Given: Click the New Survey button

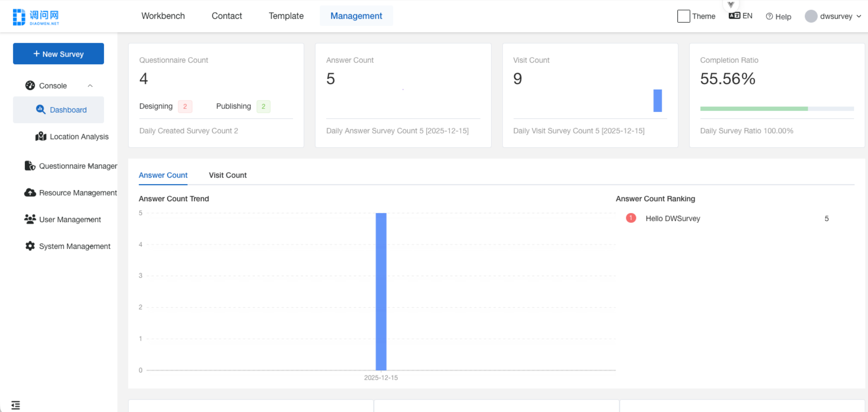Looking at the screenshot, I should pos(58,54).
